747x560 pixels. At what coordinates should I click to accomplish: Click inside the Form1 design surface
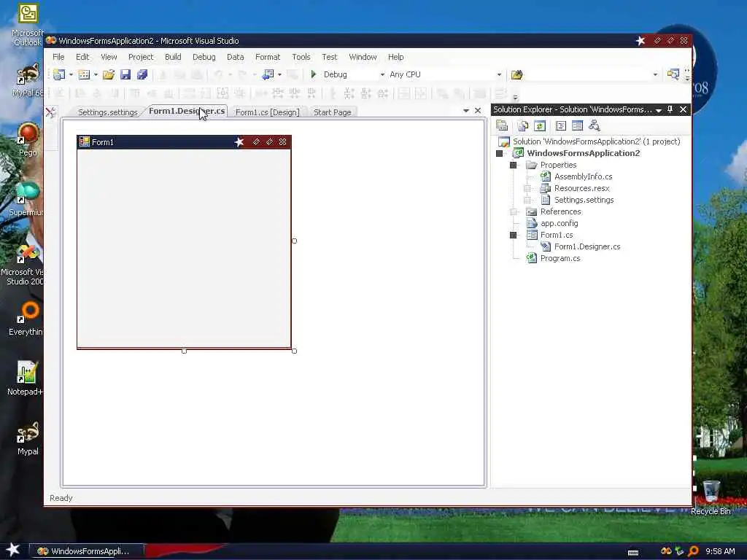pos(184,248)
